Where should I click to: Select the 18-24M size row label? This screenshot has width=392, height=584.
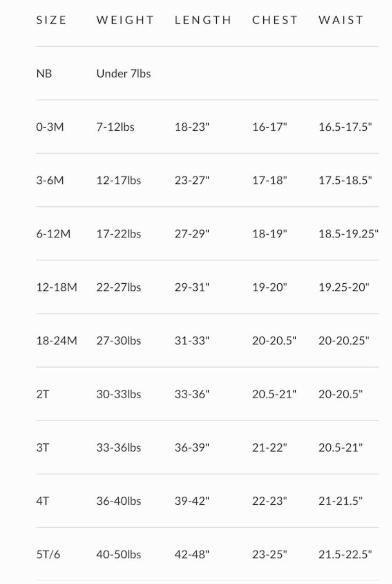click(x=56, y=340)
